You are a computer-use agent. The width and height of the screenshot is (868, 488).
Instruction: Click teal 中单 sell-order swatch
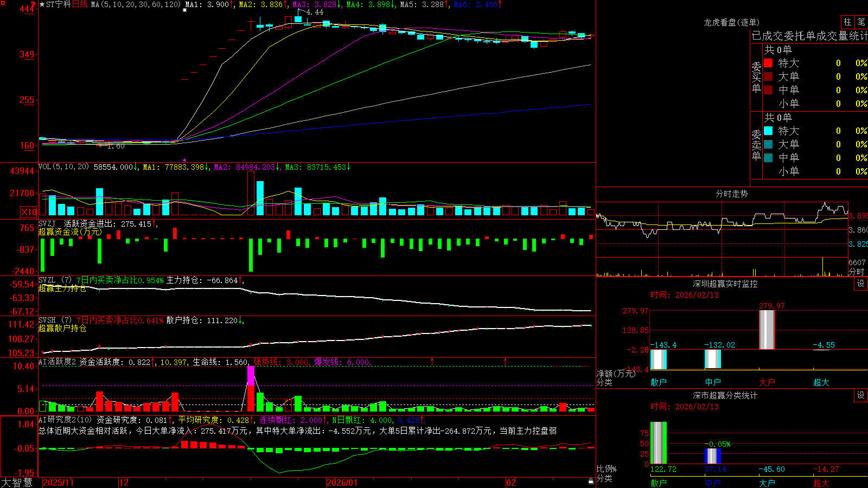click(x=768, y=158)
